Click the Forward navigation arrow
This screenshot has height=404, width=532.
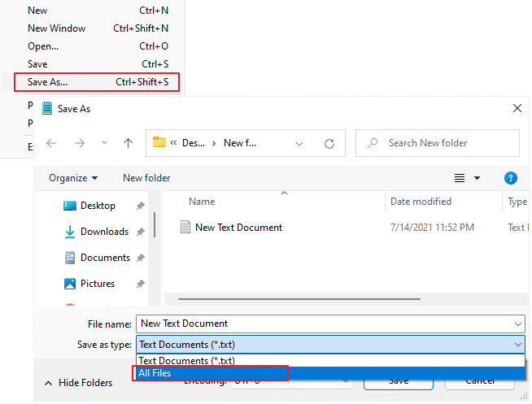pos(79,143)
